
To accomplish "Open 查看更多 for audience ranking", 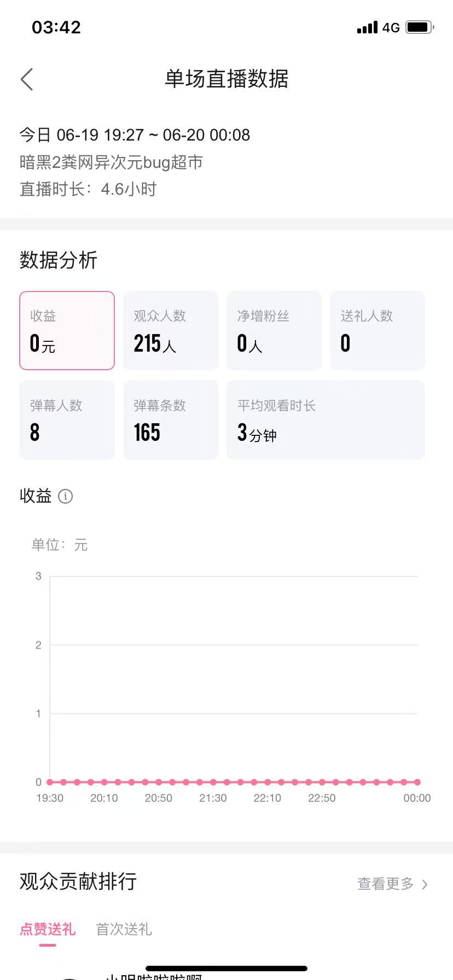I will coord(386,883).
